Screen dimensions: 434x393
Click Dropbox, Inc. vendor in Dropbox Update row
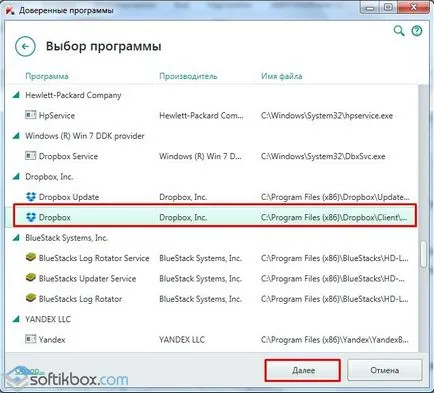[183, 197]
